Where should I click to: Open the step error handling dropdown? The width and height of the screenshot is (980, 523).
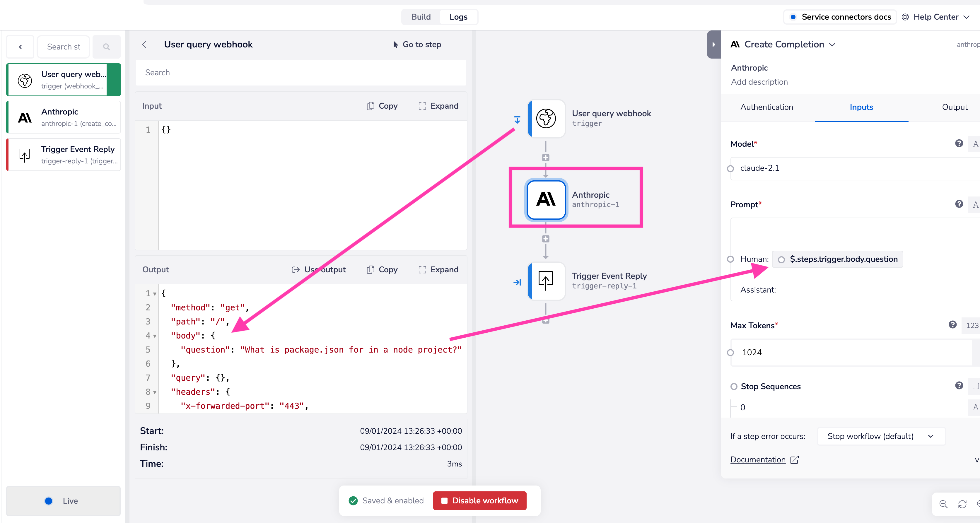click(880, 436)
